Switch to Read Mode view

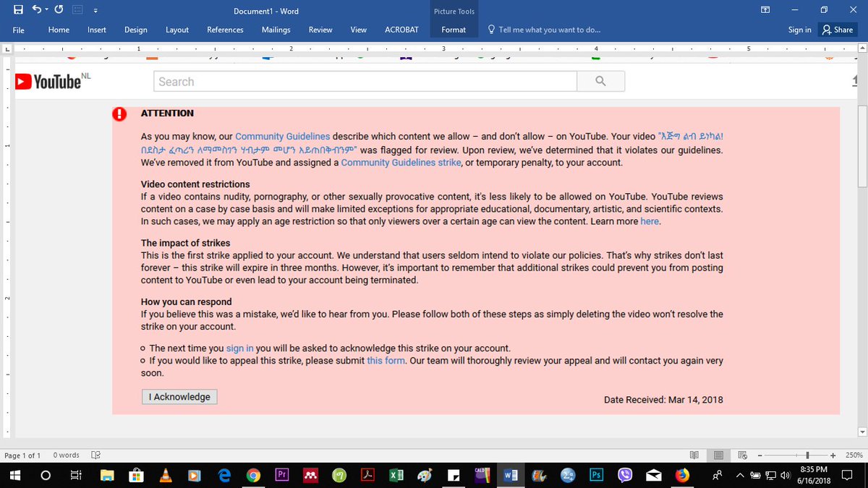tap(694, 455)
